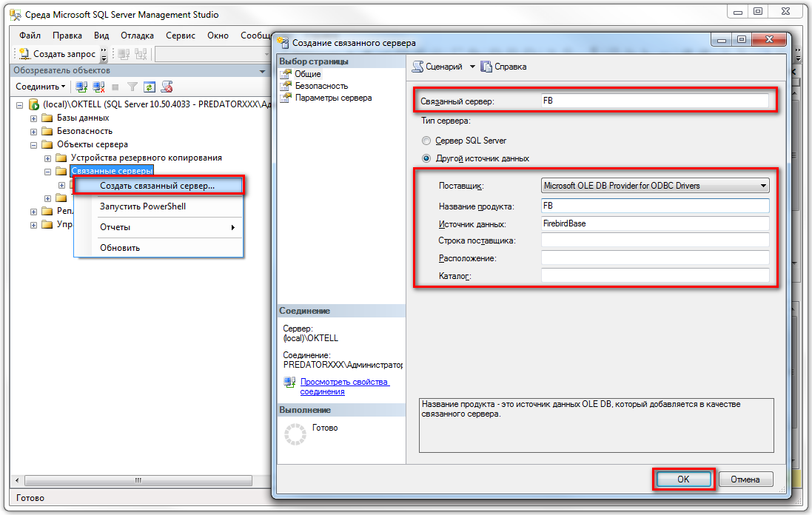
Task: Open the Сервис menu in menu bar
Action: [181, 36]
